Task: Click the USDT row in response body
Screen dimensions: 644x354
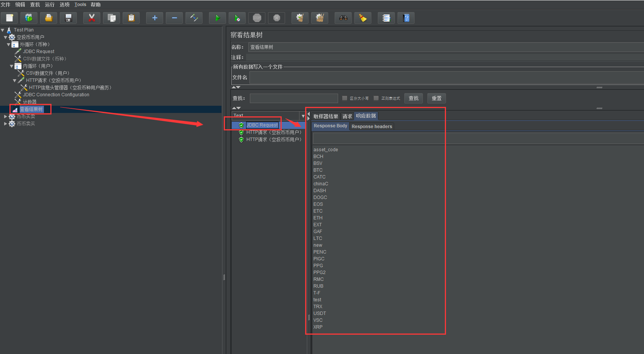Action: 320,313
